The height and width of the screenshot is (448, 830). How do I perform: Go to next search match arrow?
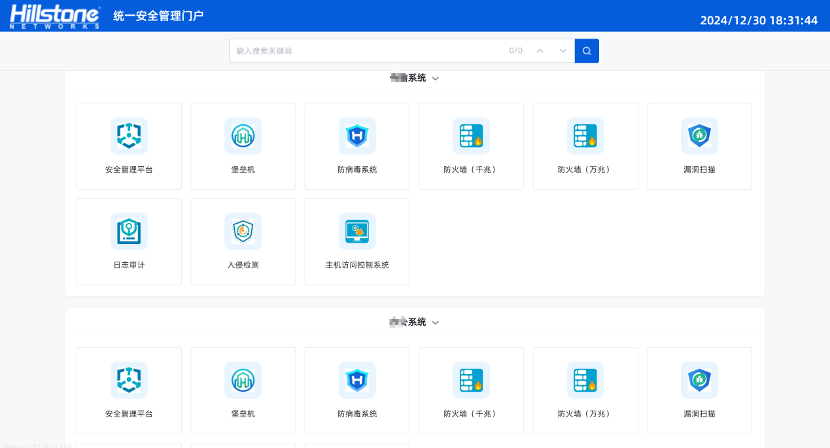[563, 50]
